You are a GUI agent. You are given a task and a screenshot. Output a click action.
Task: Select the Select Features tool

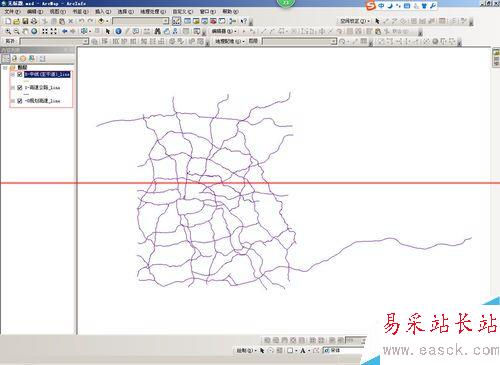(84, 31)
